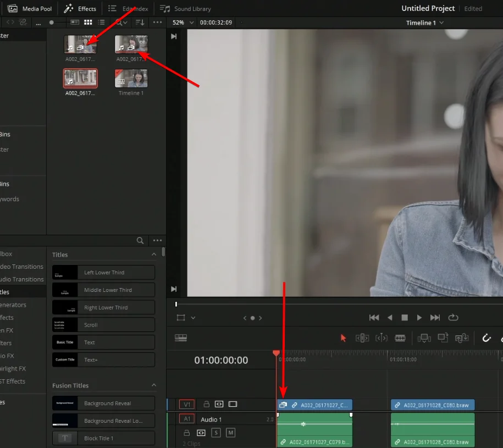This screenshot has height=448, width=503.
Task: Toggle A1 track destination selector
Action: (187, 419)
